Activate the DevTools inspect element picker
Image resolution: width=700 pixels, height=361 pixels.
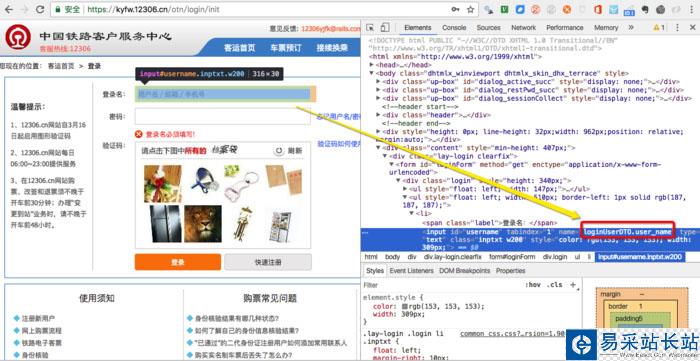tap(371, 28)
